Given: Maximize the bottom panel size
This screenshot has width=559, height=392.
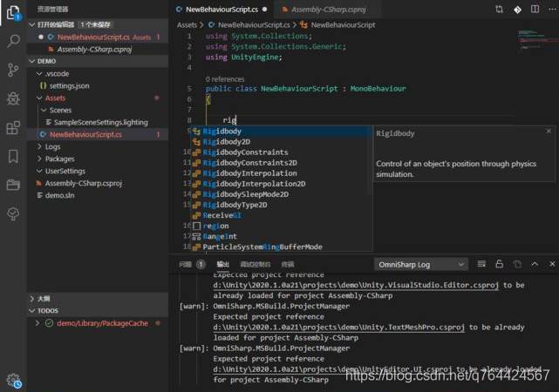Looking at the screenshot, I should tap(535, 264).
